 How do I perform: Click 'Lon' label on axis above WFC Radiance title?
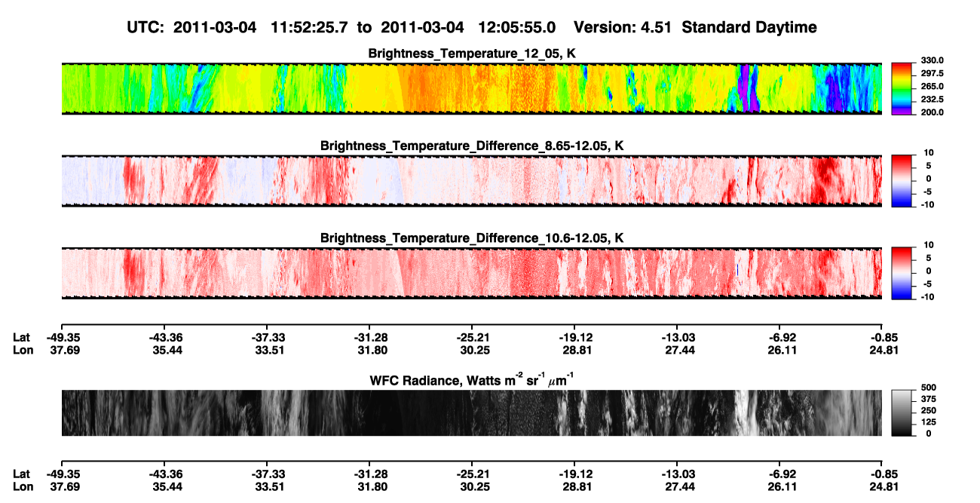[x=22, y=349]
